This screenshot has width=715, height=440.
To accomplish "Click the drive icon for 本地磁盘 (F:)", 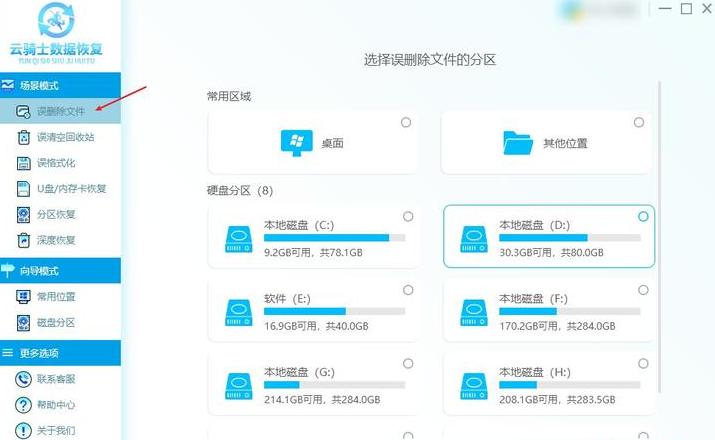I will pyautogui.click(x=474, y=313).
